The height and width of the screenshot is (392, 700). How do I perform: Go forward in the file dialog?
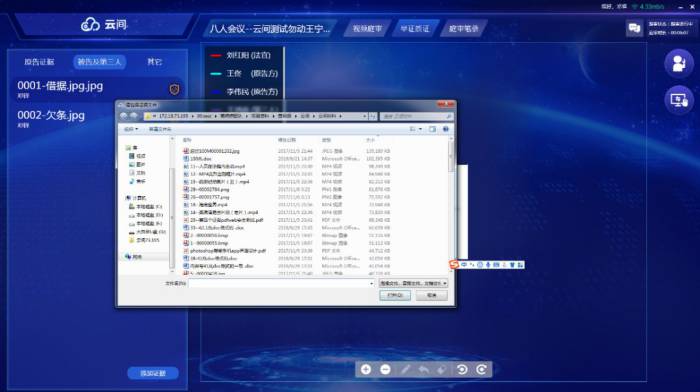(133, 116)
